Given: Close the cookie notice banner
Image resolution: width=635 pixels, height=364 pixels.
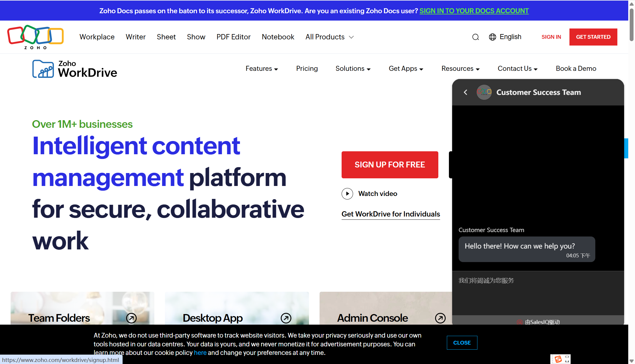Looking at the screenshot, I should (462, 343).
